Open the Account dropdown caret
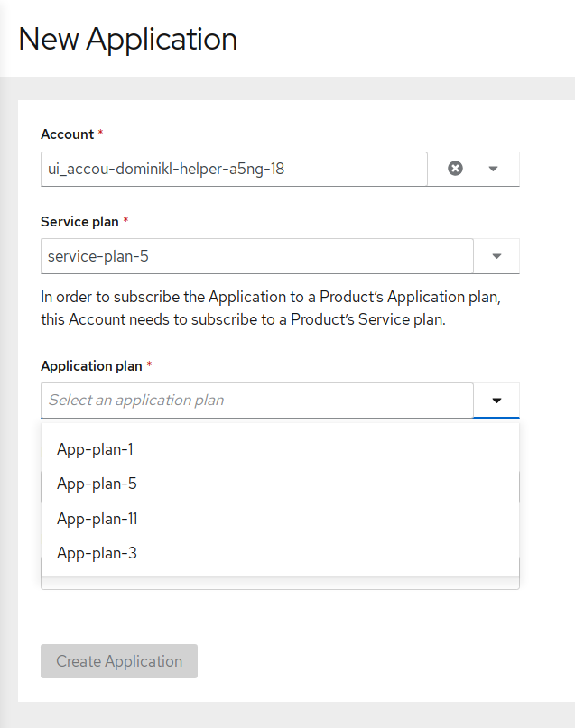The image size is (575, 728). tap(493, 169)
